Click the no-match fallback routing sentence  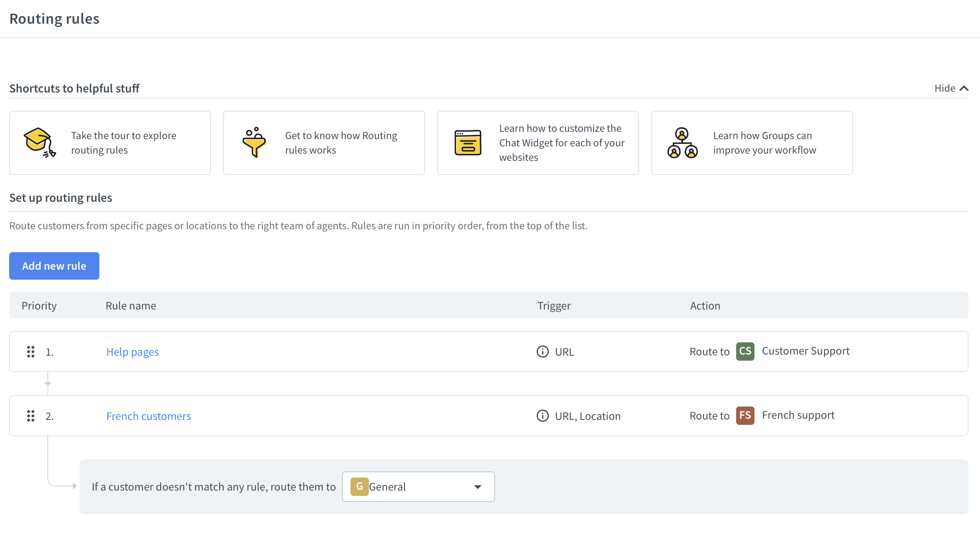pos(214,487)
